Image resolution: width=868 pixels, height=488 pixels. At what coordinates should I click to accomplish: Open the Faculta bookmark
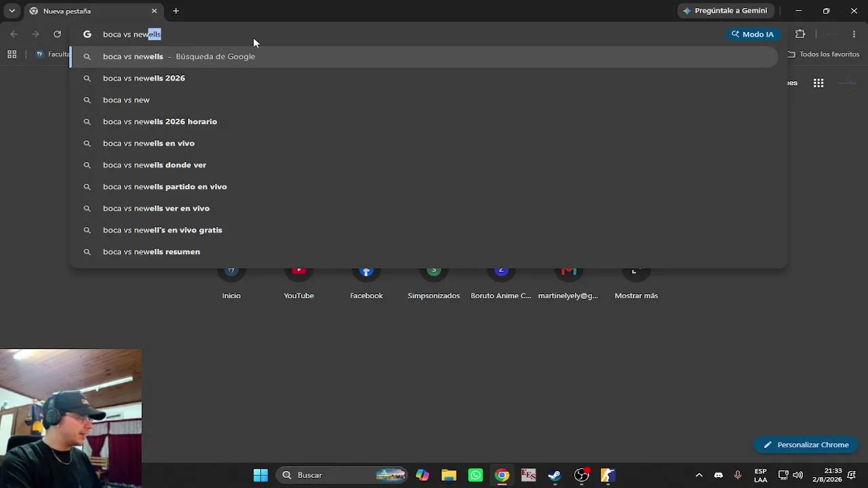[x=52, y=54]
